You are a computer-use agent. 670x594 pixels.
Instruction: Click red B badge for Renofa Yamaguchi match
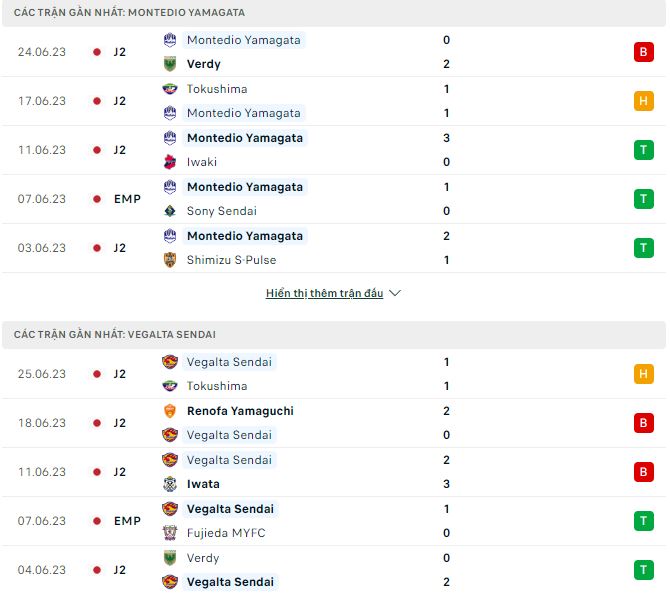coord(643,423)
